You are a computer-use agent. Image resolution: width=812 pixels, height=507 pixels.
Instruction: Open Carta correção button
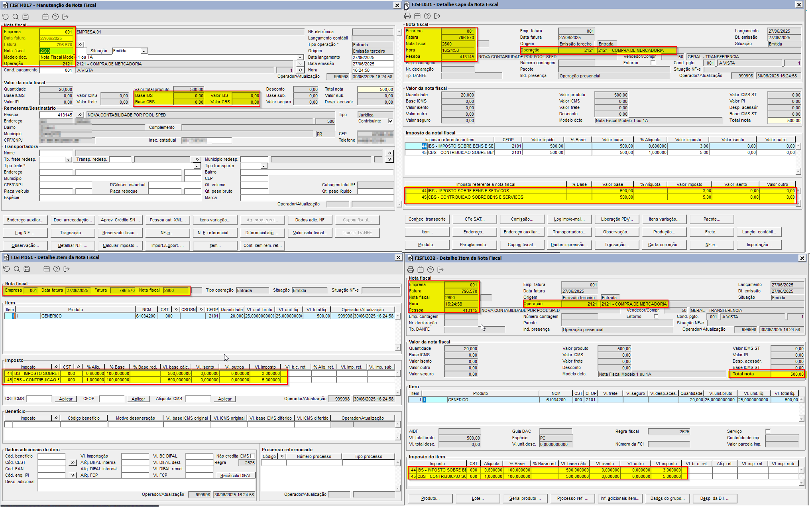(664, 245)
